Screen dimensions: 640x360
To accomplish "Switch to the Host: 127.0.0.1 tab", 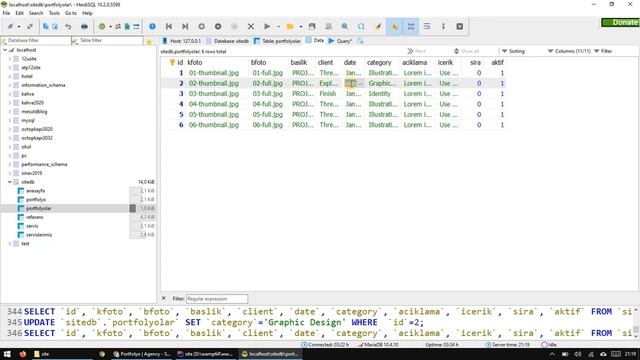I will 182,41.
